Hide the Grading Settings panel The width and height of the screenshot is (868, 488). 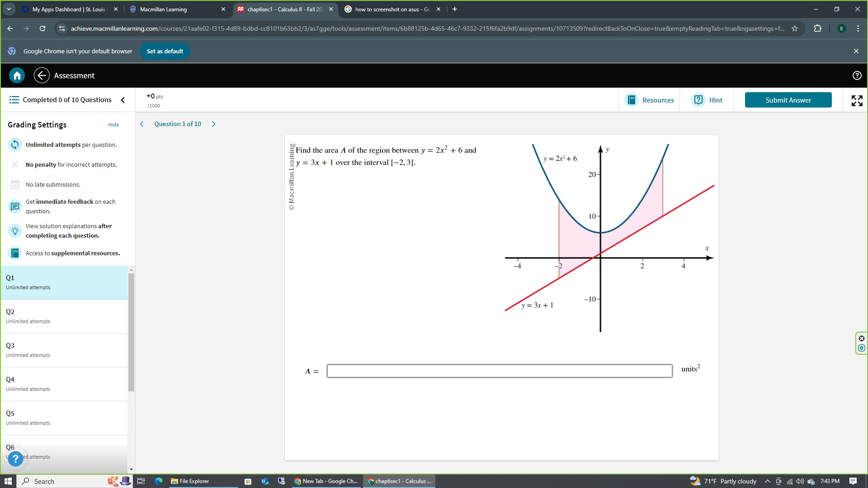113,125
